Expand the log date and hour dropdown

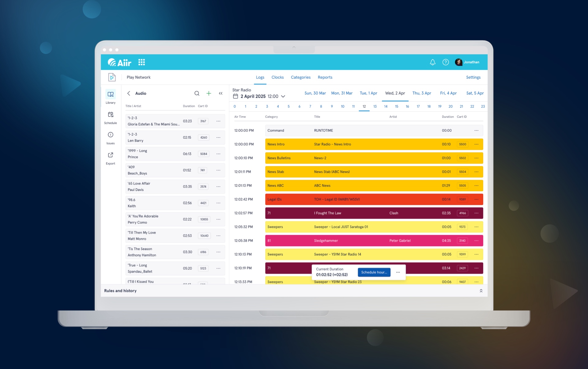coord(283,96)
